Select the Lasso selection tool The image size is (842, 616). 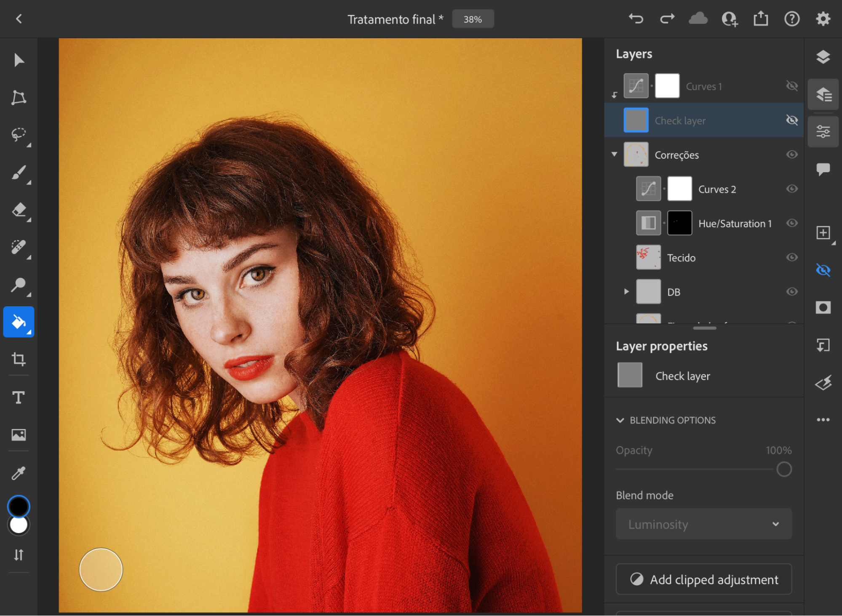[19, 135]
